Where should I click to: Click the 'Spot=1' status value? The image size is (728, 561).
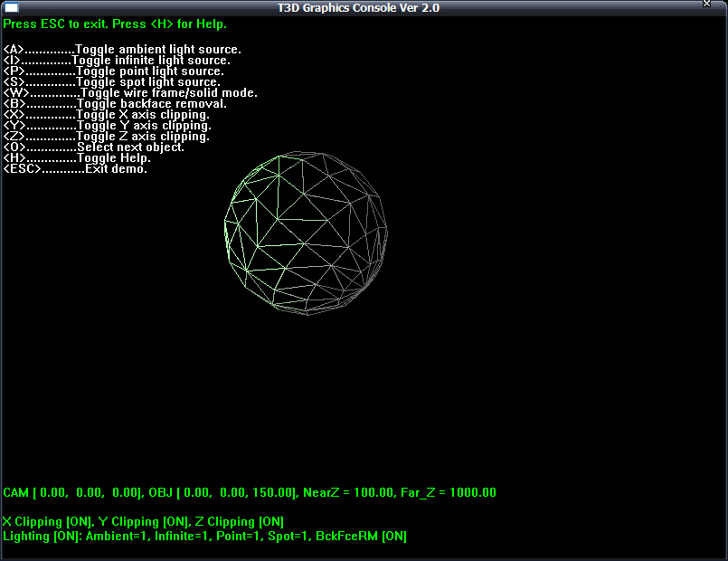pos(289,537)
